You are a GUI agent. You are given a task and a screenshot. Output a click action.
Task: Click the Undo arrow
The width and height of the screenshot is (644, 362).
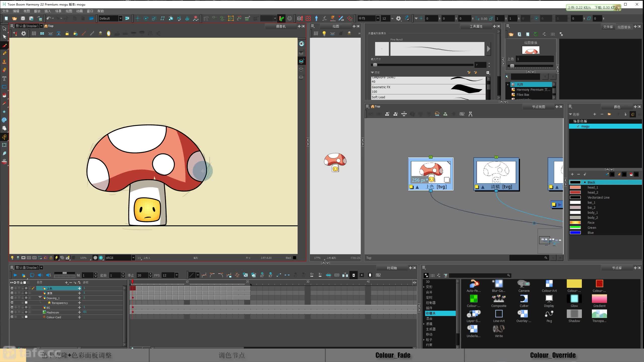49,18
